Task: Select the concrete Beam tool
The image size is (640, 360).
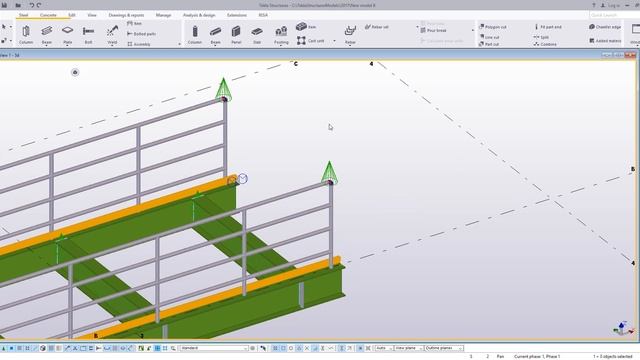Action: point(215,34)
